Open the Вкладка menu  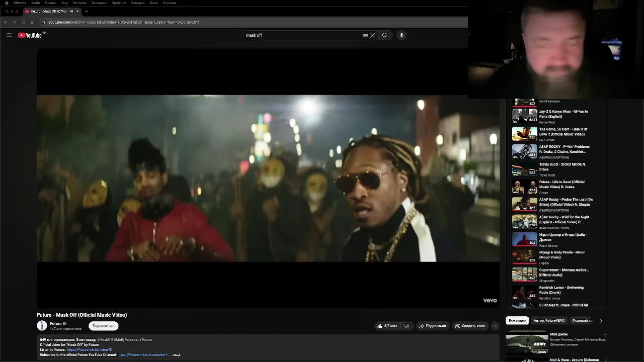tap(138, 3)
